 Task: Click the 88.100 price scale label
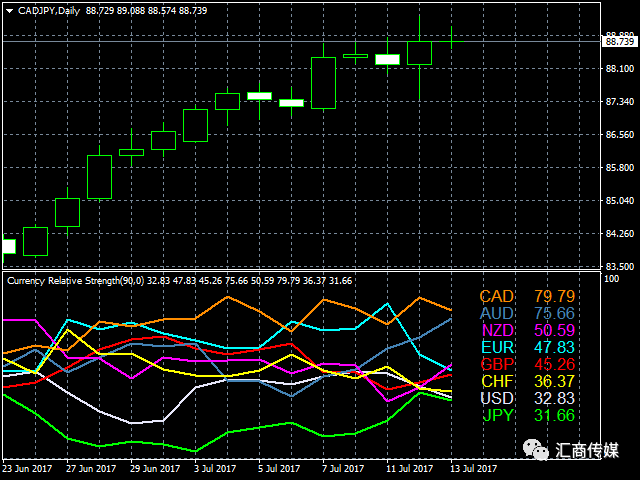point(620,69)
